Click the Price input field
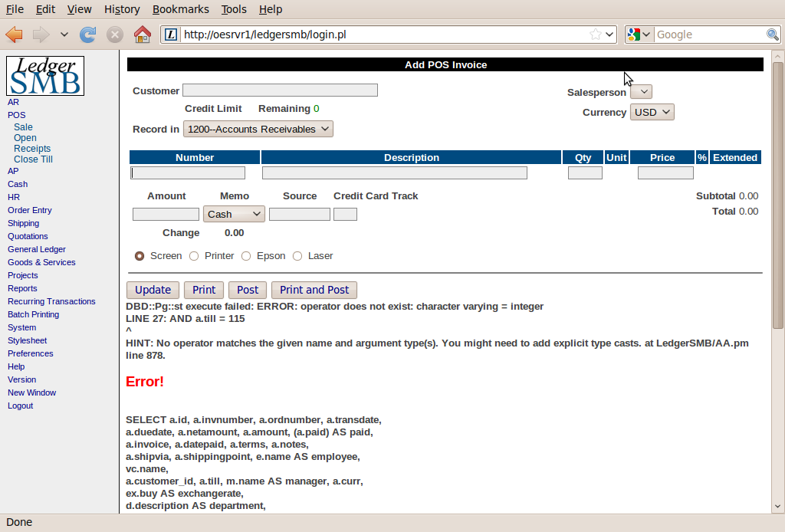Viewport: 785px width, 532px height. pyautogui.click(x=665, y=173)
